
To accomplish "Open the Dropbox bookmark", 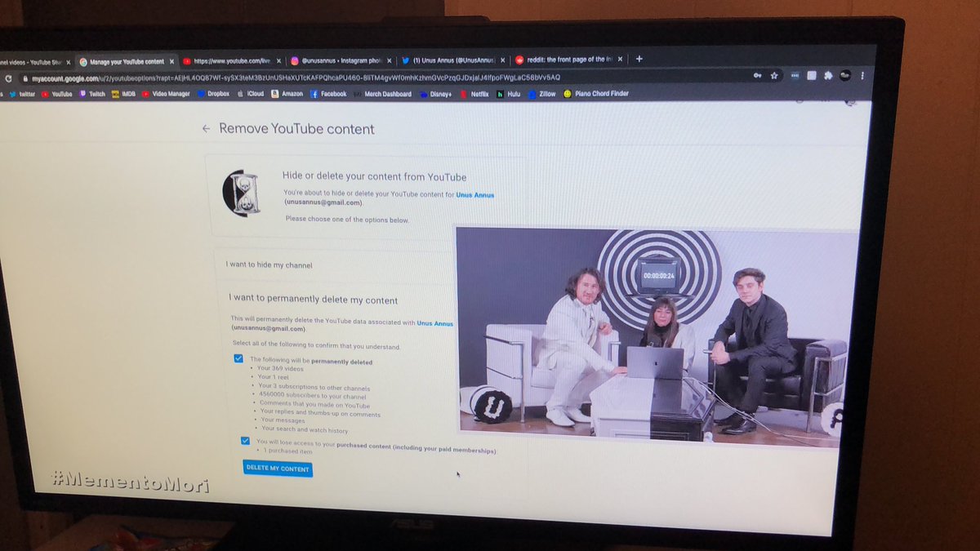I will pyautogui.click(x=213, y=94).
